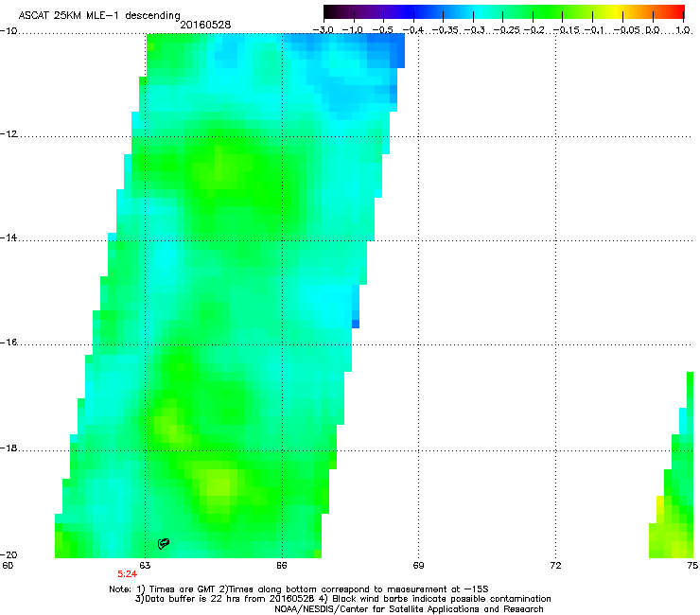700x615 pixels.
Task: Click the longitude label 63
Action: [145, 566]
